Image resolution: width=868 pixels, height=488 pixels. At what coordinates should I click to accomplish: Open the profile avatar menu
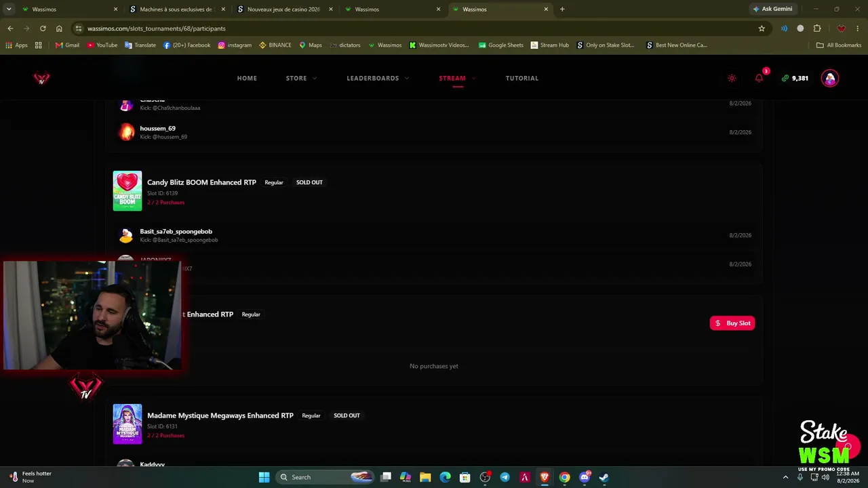pyautogui.click(x=829, y=78)
